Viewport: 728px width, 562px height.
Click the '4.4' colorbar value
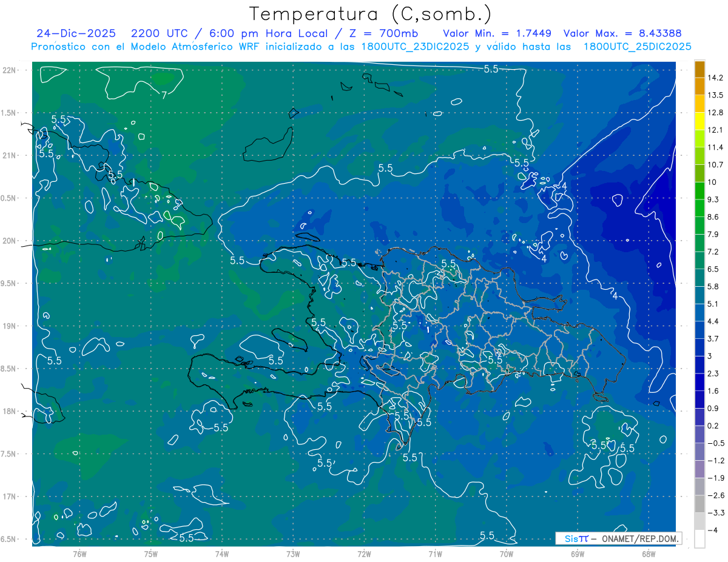point(713,321)
